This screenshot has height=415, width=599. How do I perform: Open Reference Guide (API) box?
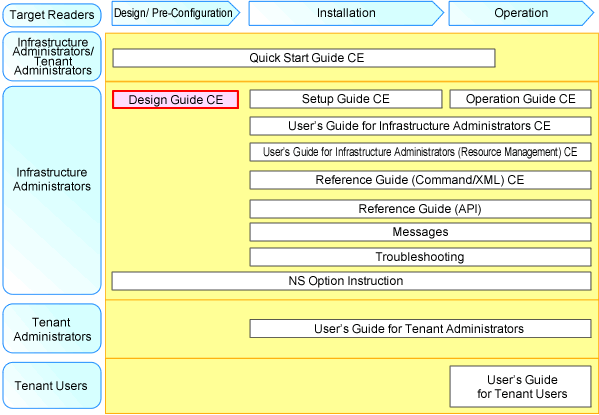[x=420, y=209]
